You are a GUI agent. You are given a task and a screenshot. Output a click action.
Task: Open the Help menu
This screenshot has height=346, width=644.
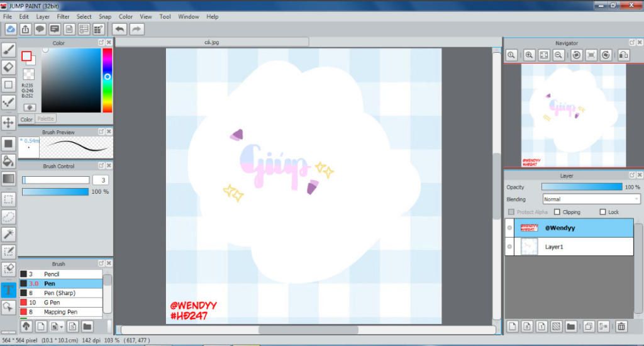pyautogui.click(x=213, y=17)
